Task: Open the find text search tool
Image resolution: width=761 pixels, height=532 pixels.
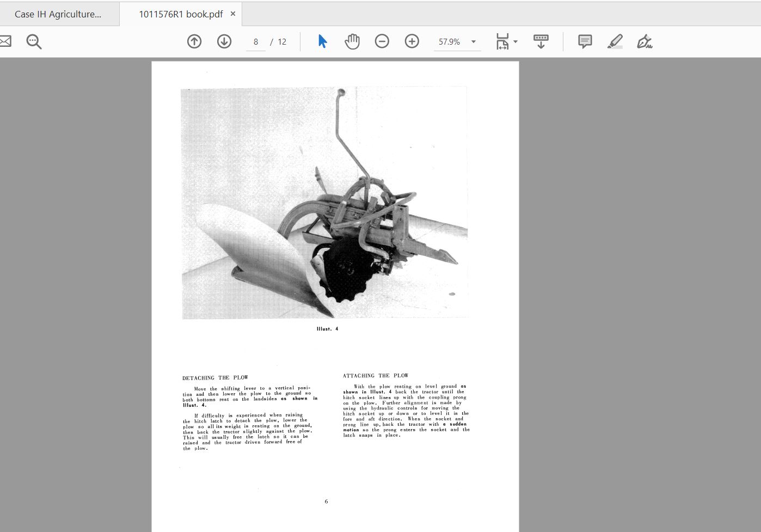Action: 34,41
